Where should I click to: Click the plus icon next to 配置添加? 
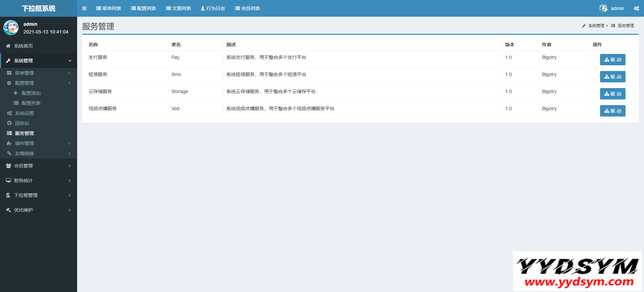pos(16,93)
